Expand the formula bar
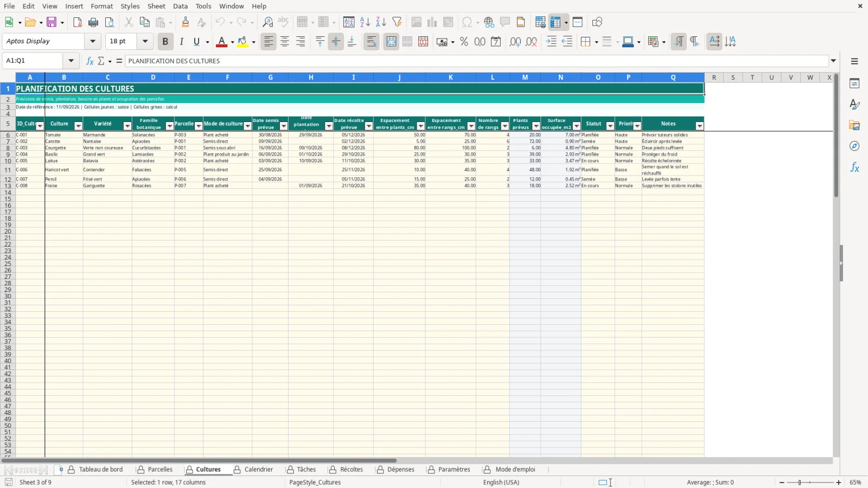868x488 pixels. tap(834, 61)
